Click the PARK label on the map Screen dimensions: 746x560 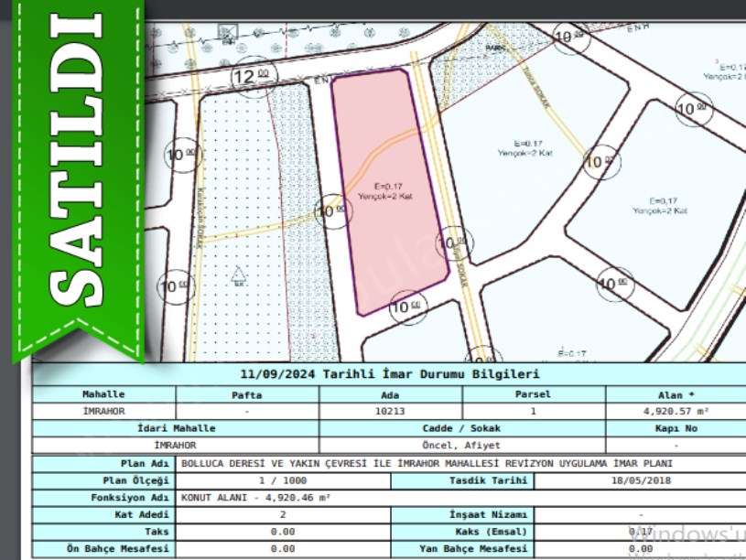click(x=495, y=47)
